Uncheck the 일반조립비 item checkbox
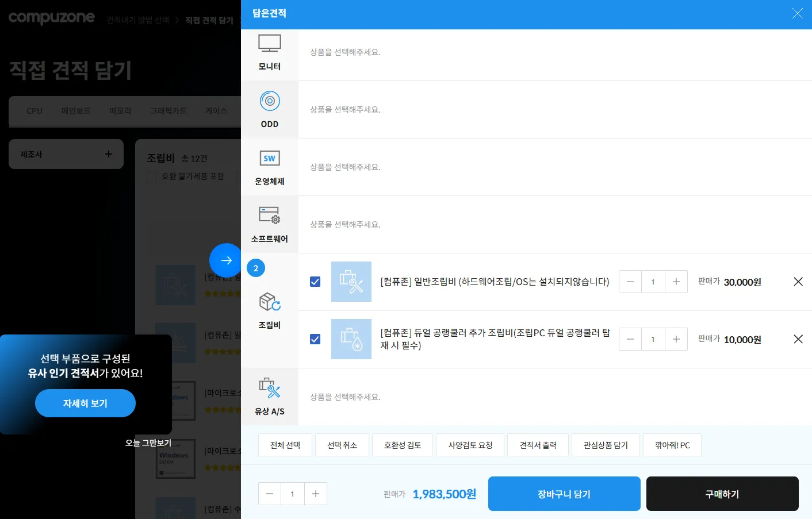This screenshot has height=519, width=812. tap(315, 282)
